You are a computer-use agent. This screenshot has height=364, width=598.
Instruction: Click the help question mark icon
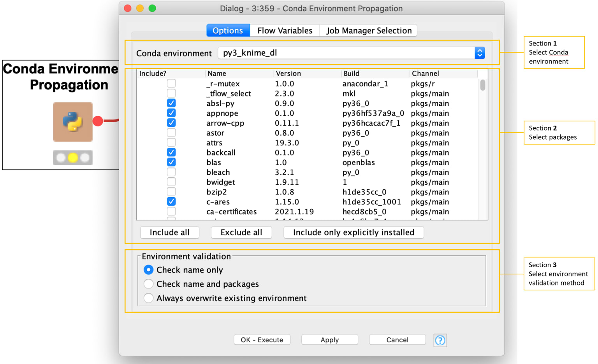(x=440, y=340)
